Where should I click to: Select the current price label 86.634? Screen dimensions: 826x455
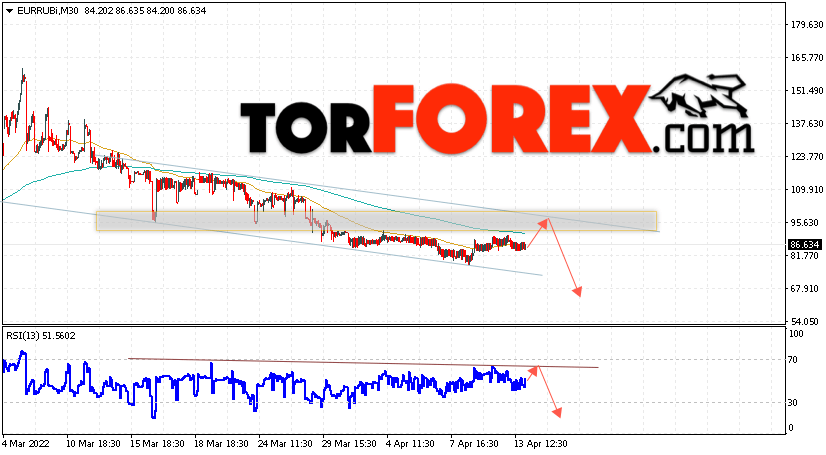point(804,245)
